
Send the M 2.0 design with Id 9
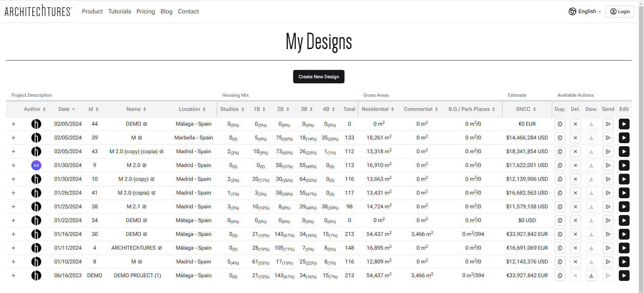coord(608,165)
